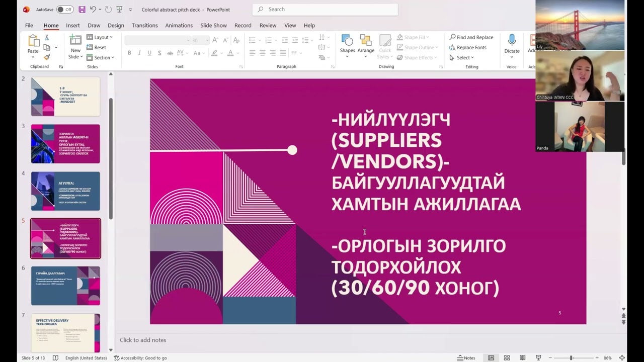This screenshot has height=362, width=644.
Task: Click Accessibility: Good to go status
Action: 140,358
